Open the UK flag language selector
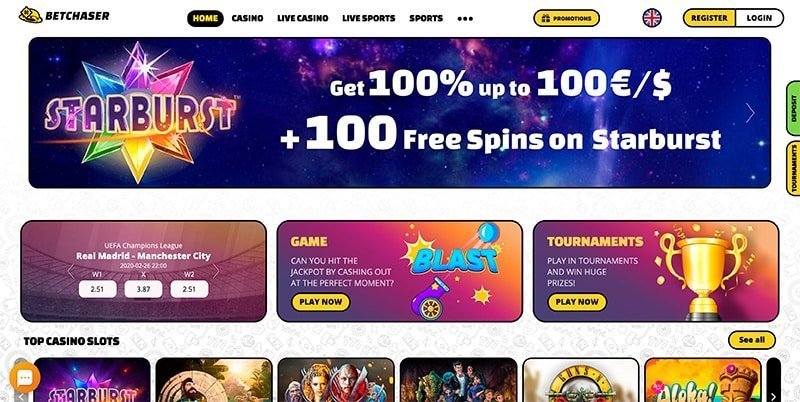This screenshot has height=402, width=800. click(x=652, y=18)
